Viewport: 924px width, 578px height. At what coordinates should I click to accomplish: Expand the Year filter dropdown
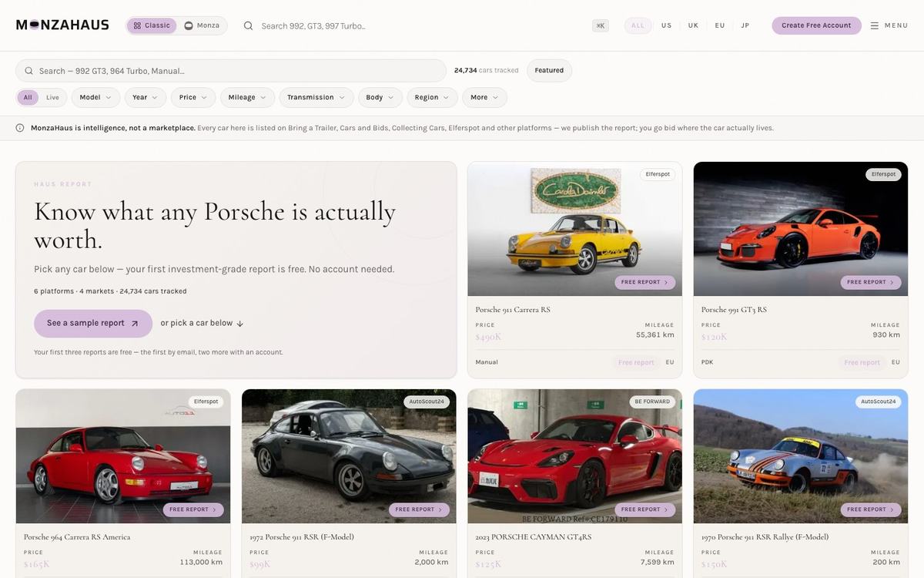click(145, 98)
